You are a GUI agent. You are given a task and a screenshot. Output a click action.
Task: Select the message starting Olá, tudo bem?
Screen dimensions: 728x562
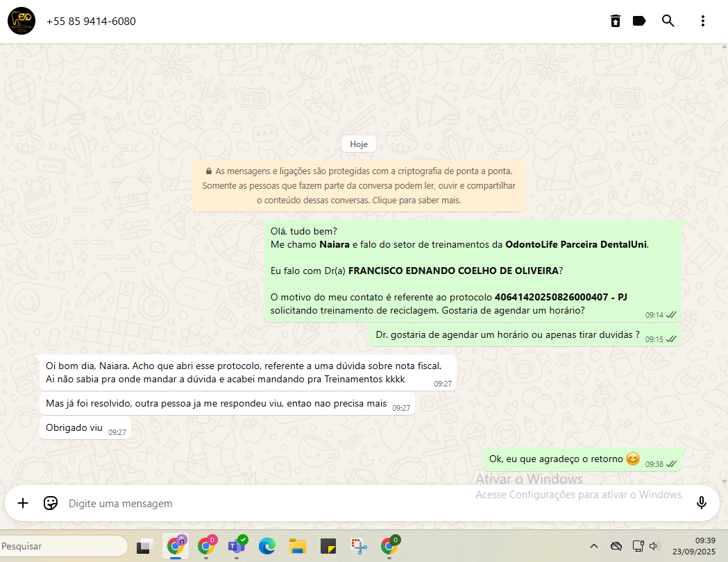pyautogui.click(x=473, y=271)
